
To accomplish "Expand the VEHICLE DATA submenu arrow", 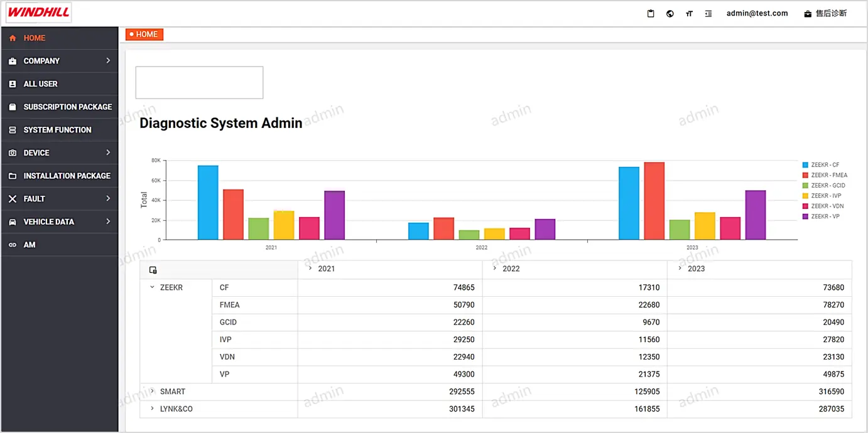I will tap(108, 222).
